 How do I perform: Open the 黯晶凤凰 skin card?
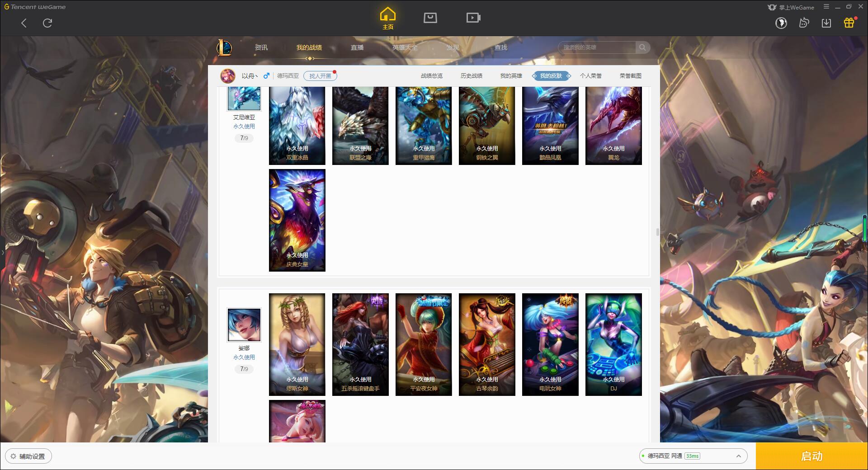[550, 126]
